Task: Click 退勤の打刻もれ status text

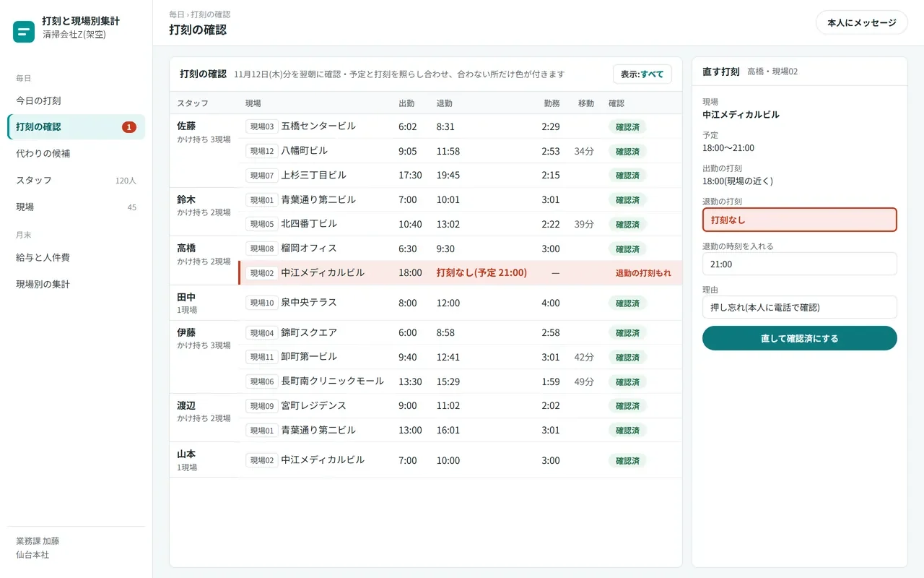Action: pyautogui.click(x=643, y=273)
